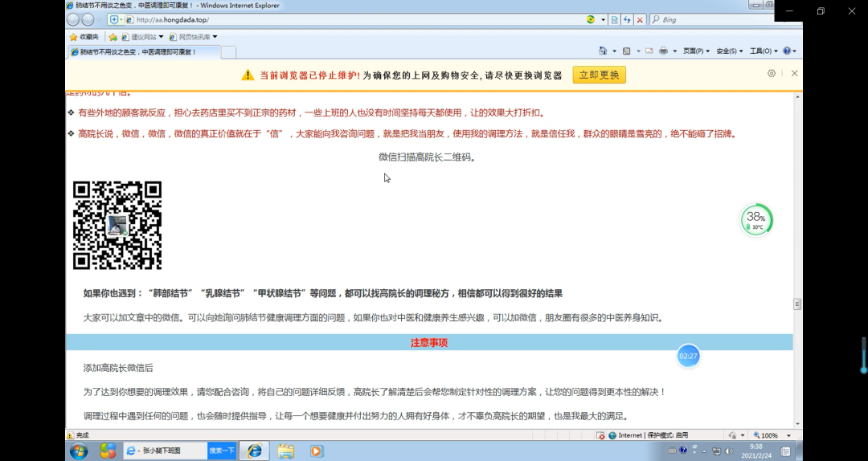
Task: Open the Home page icon in command bar
Action: pyautogui.click(x=604, y=51)
